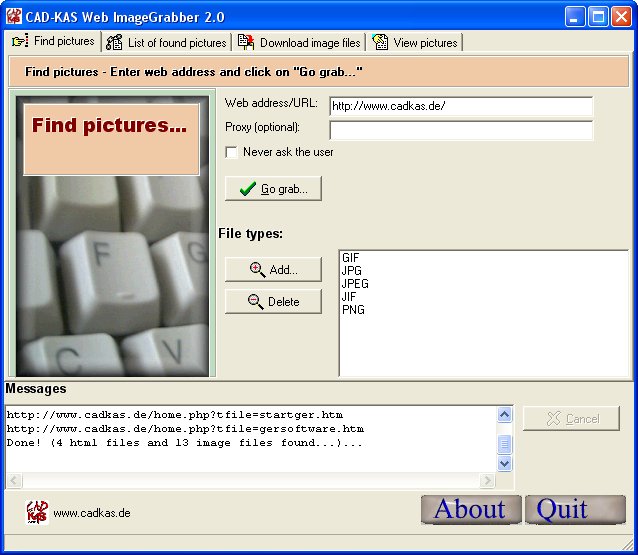Image resolution: width=638 pixels, height=555 pixels.
Task: Click the List of found pictures tab icon
Action: coord(115,43)
